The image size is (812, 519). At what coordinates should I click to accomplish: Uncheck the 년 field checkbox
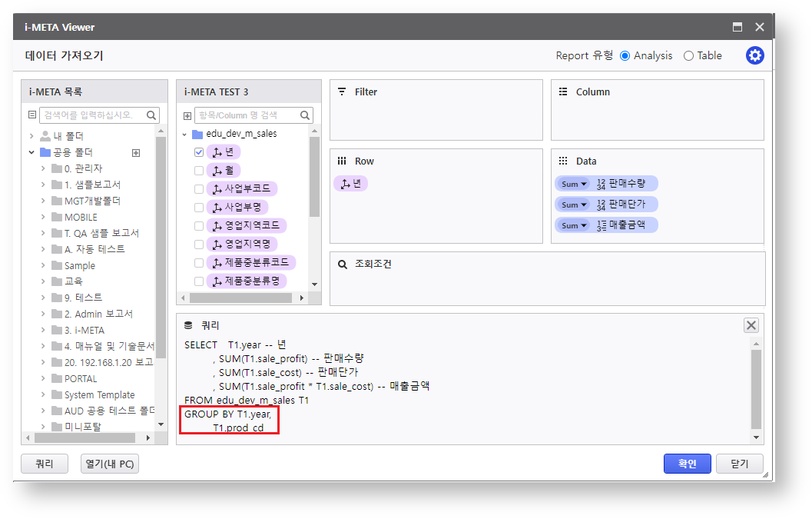coord(199,152)
